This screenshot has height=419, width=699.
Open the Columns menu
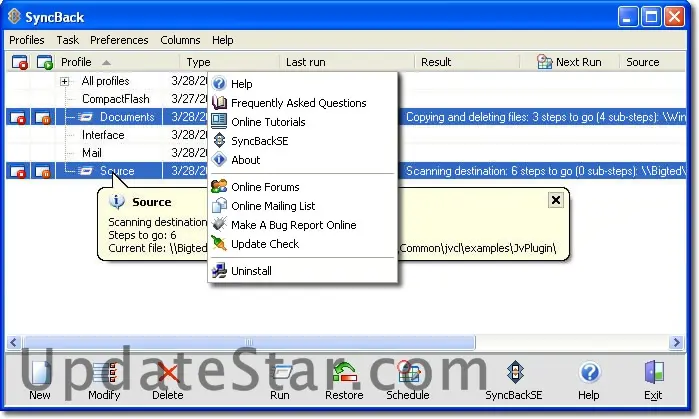(x=180, y=40)
